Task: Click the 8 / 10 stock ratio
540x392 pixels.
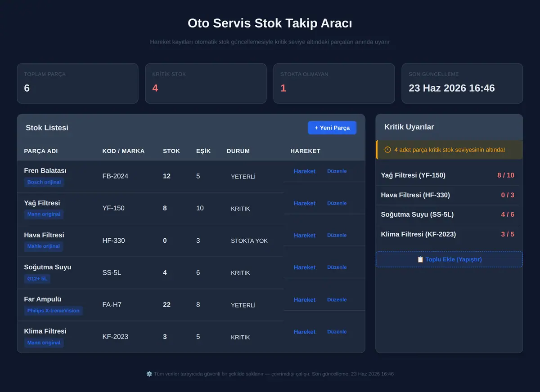Action: pos(506,175)
